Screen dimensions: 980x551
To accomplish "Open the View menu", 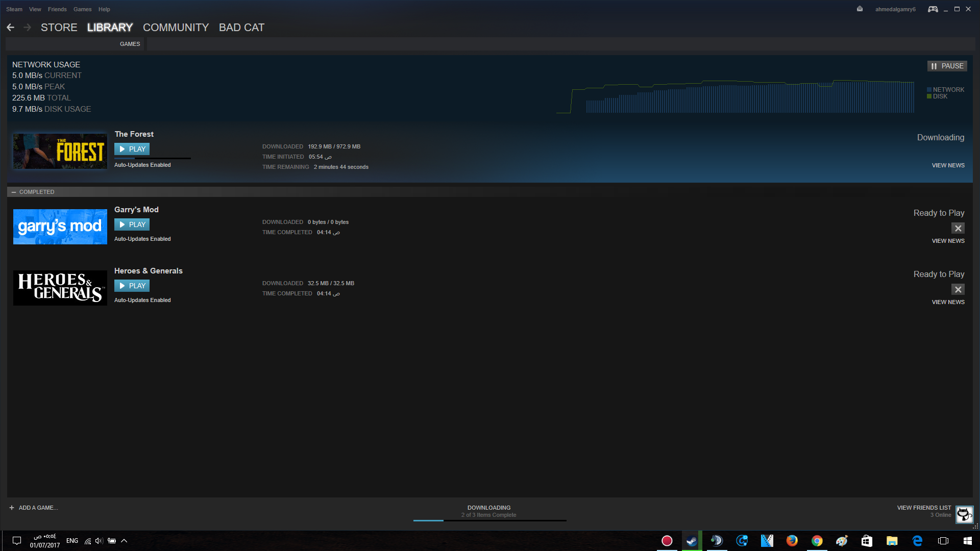I will pyautogui.click(x=35, y=9).
